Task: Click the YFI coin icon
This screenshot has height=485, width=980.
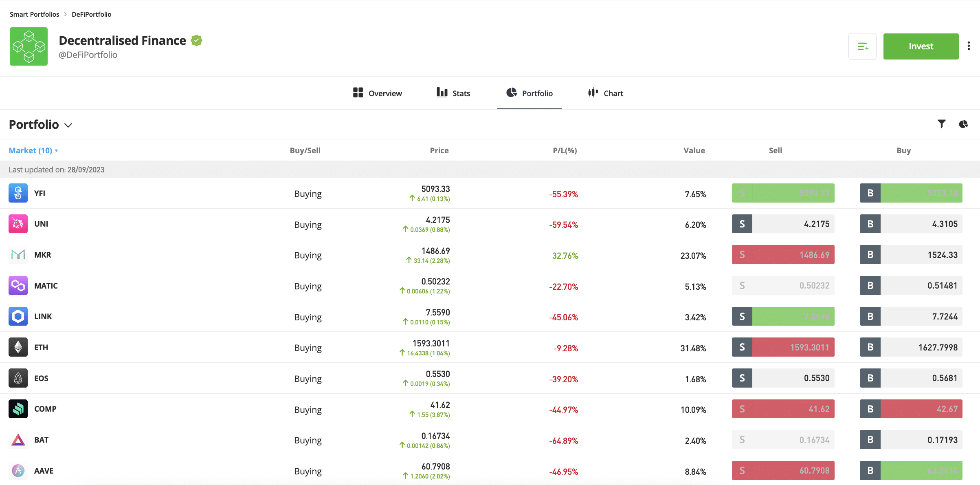Action: pyautogui.click(x=18, y=193)
